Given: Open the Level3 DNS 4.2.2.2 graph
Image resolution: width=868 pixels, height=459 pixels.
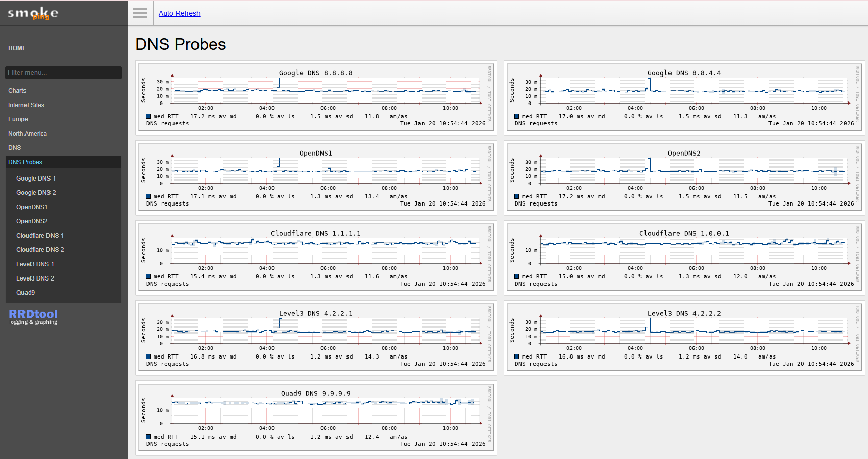Looking at the screenshot, I should [684, 338].
